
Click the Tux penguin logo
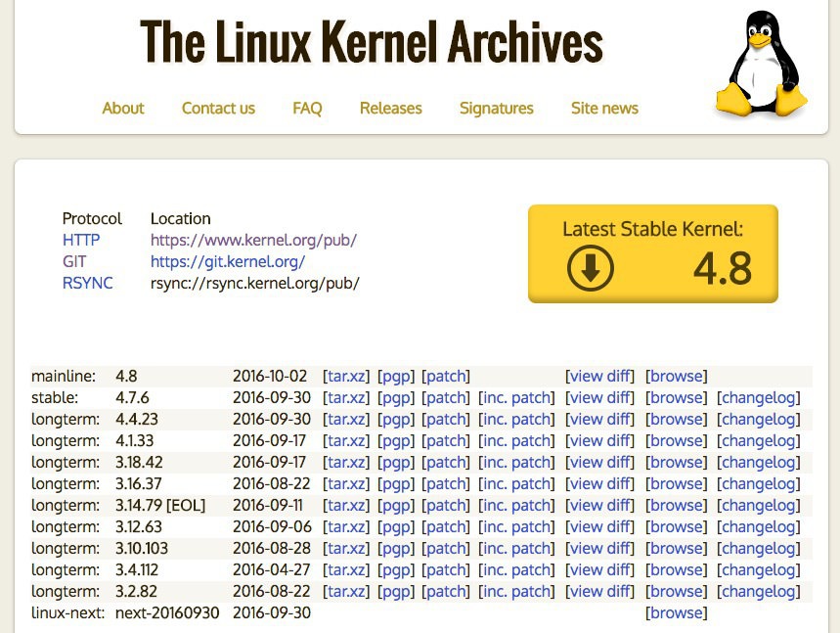[x=761, y=64]
